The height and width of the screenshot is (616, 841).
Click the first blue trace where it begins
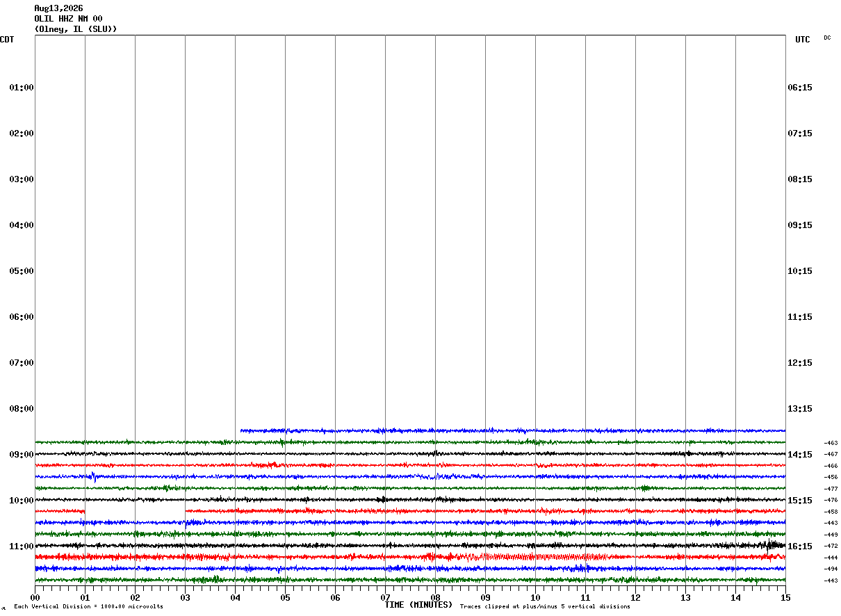coord(242,430)
